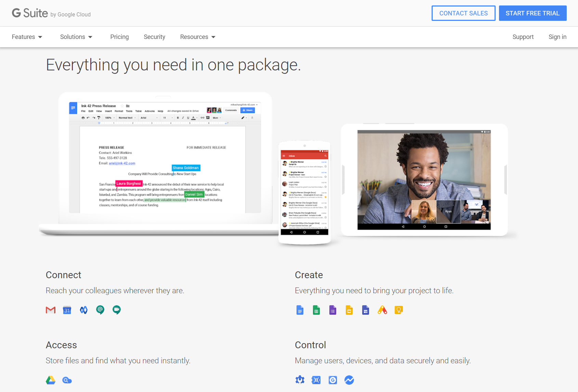Click the Connect section heading
Image resolution: width=578 pixels, height=392 pixels.
(64, 275)
